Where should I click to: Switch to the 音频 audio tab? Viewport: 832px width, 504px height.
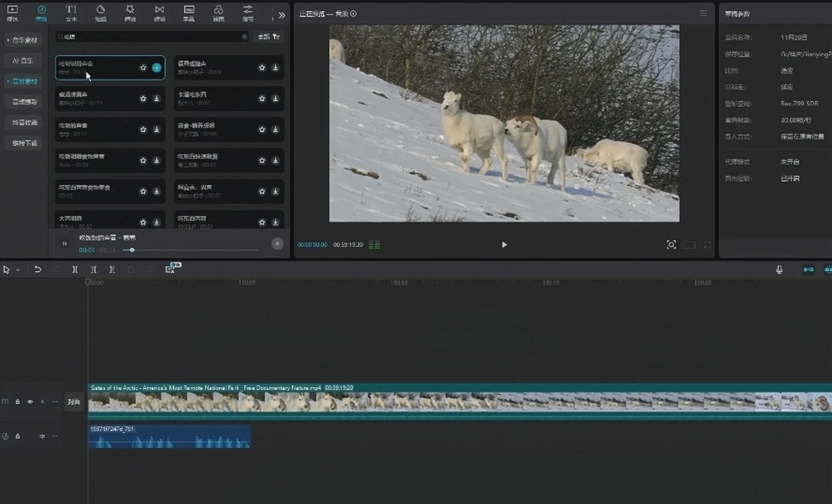pyautogui.click(x=42, y=13)
